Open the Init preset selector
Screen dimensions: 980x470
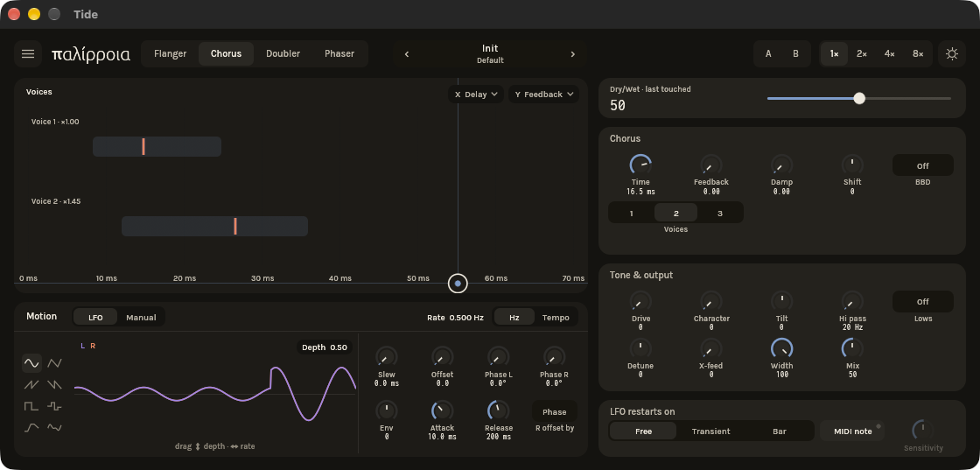[490, 53]
